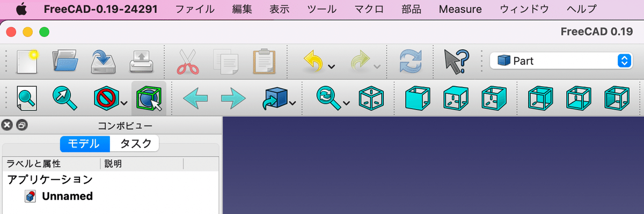Select the Unnamed document in tree
644x214 pixels.
tap(59, 196)
